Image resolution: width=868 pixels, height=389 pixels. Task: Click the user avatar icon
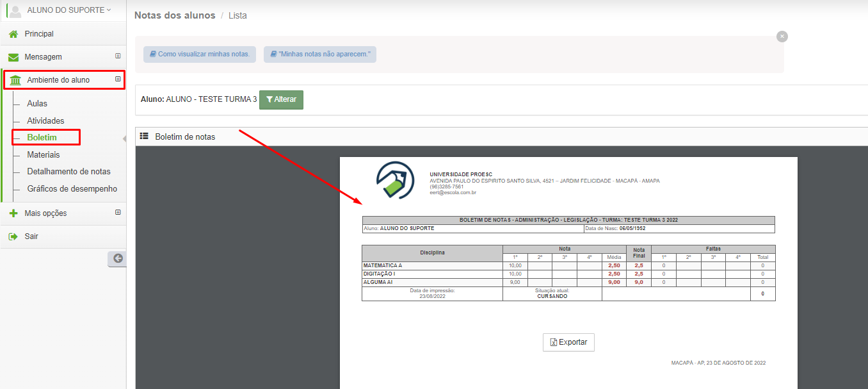click(x=15, y=10)
